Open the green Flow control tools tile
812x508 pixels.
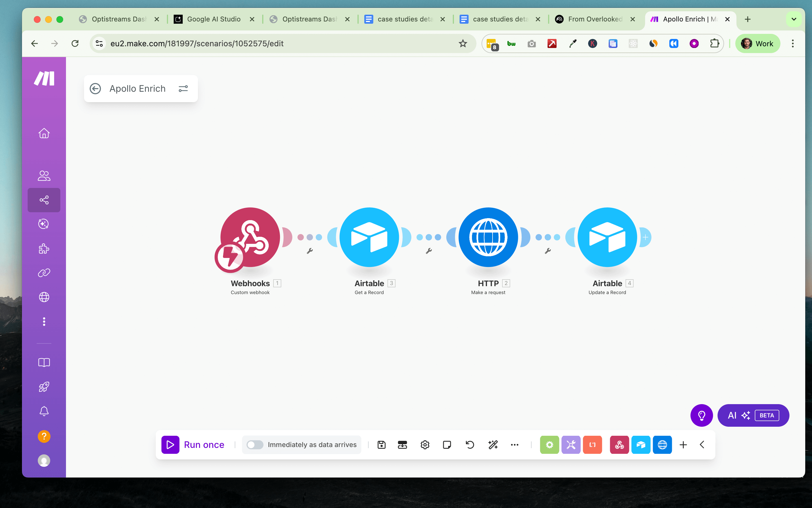(x=549, y=445)
